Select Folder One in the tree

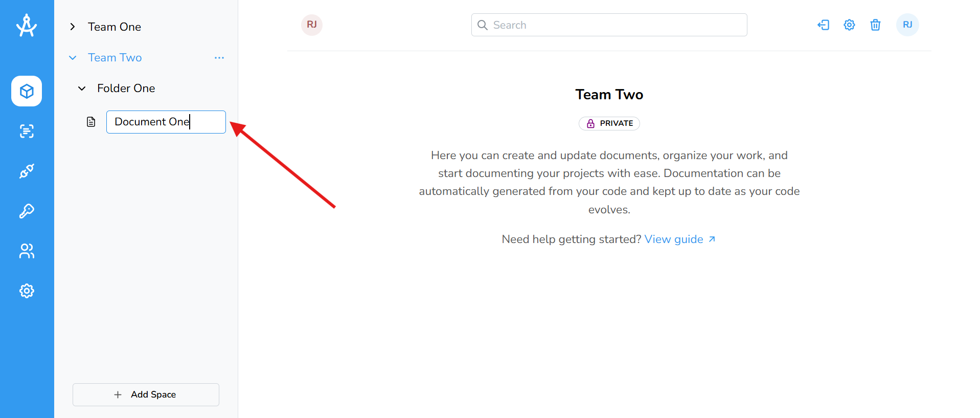126,89
